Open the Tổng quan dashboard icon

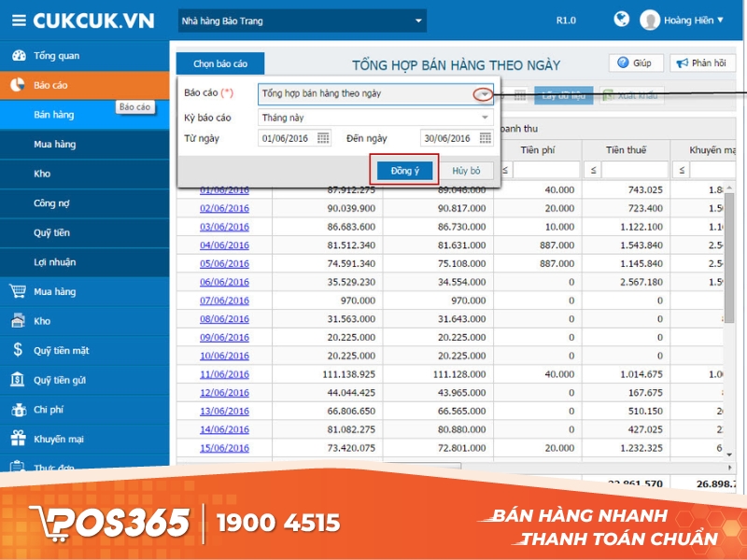click(19, 56)
